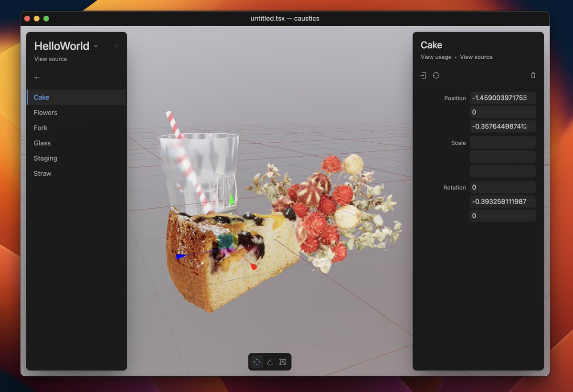573x392 pixels.
Task: Open View usage link for Cake
Action: click(x=436, y=57)
